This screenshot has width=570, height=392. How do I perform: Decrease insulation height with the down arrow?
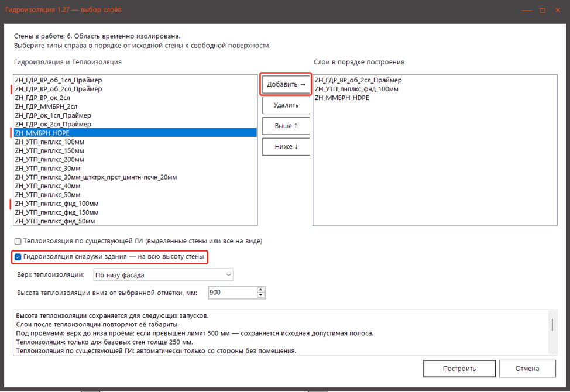click(x=260, y=295)
